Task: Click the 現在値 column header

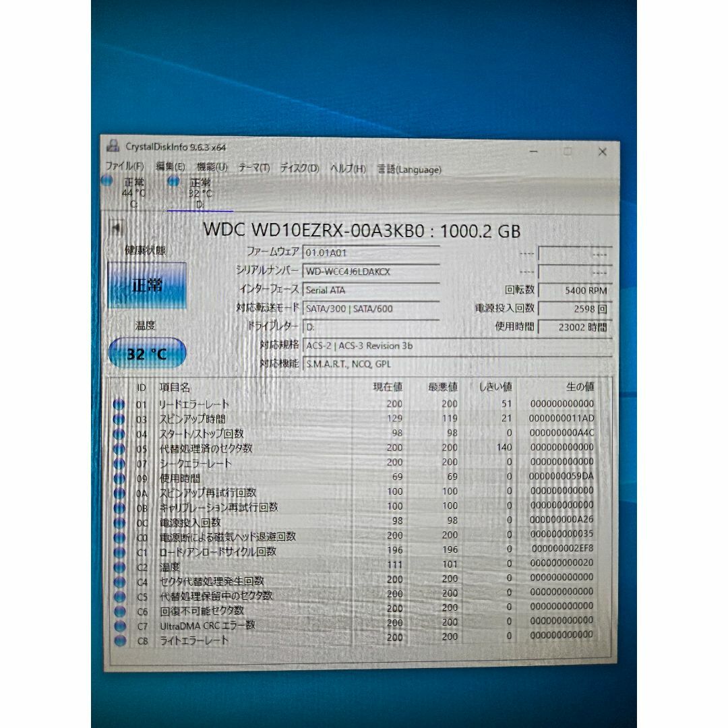Action: click(388, 386)
